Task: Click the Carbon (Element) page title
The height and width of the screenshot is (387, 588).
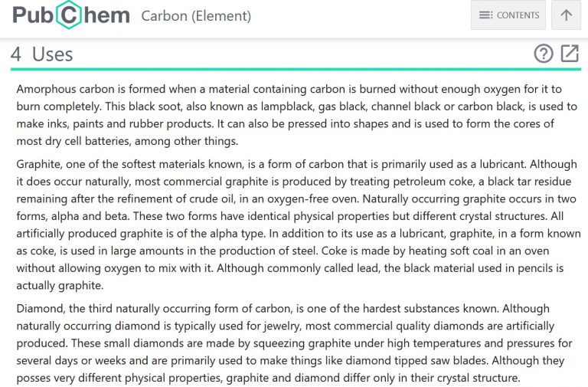Action: [196, 16]
